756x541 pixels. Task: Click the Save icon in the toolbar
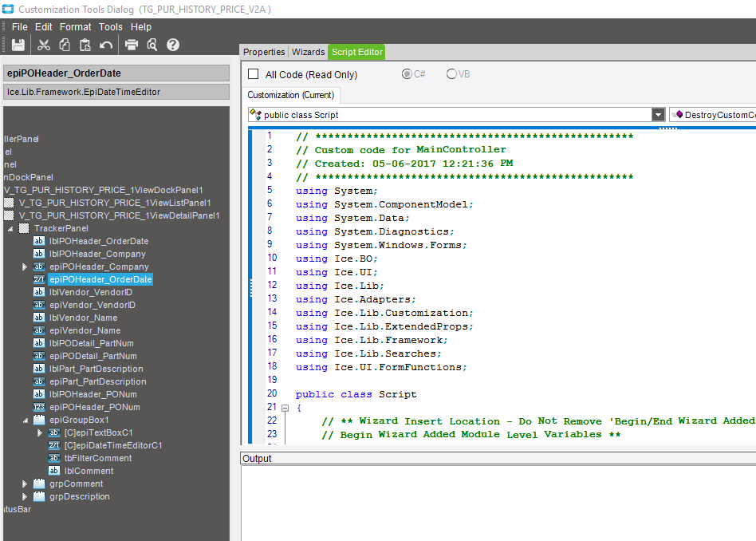(x=18, y=45)
